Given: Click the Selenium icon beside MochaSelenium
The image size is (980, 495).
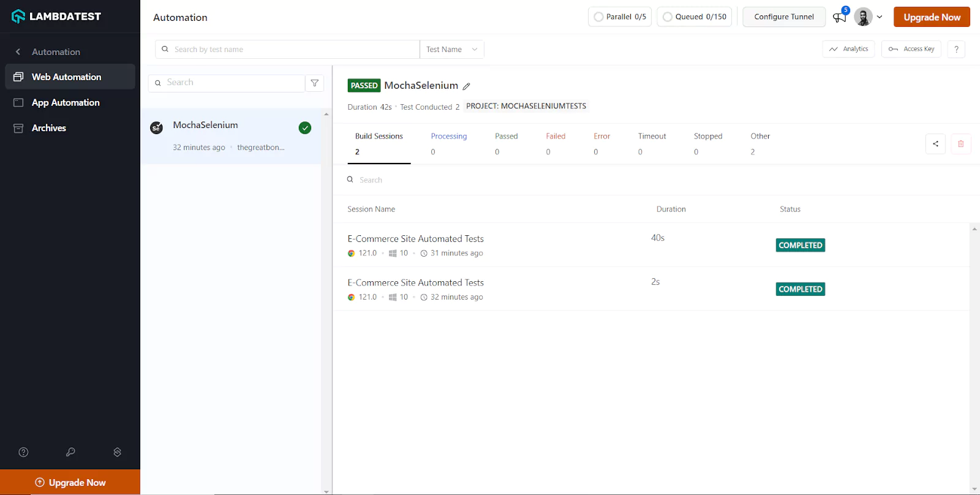Looking at the screenshot, I should pos(157,127).
